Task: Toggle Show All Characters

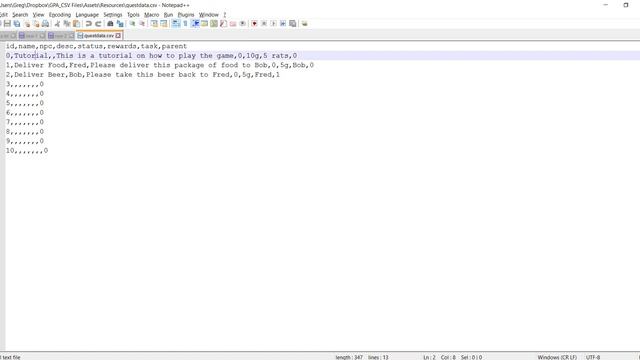Action: (185, 24)
